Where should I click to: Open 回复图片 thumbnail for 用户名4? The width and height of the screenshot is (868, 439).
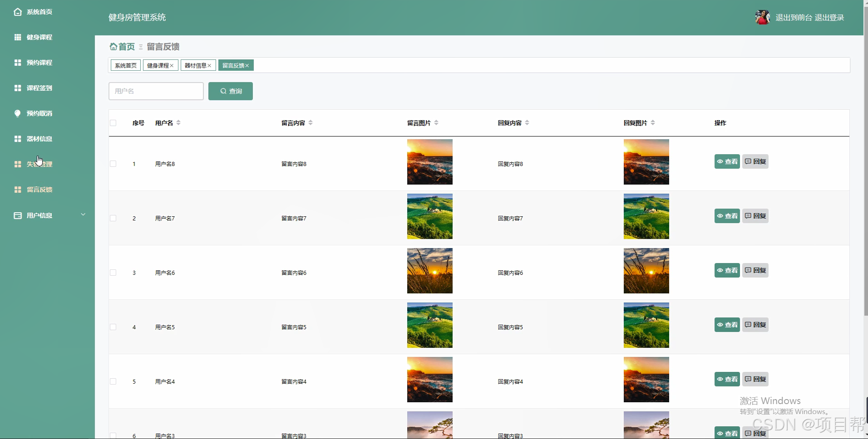click(x=646, y=380)
